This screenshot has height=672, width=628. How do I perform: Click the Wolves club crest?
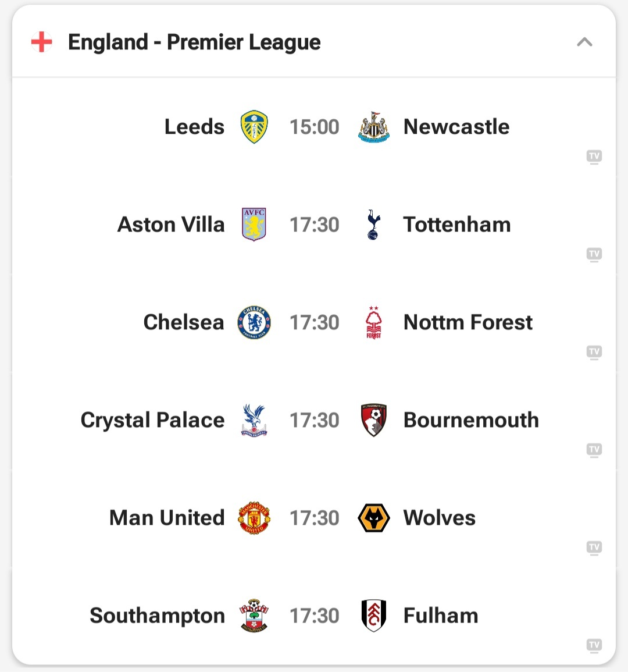point(373,518)
